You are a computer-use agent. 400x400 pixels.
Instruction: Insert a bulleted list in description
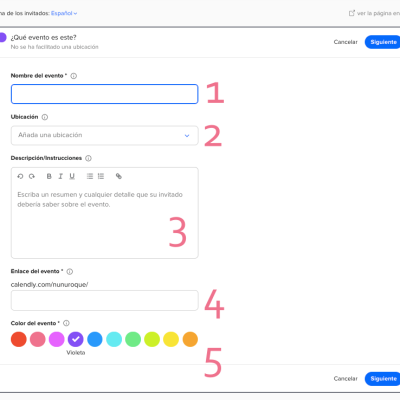coord(90,176)
